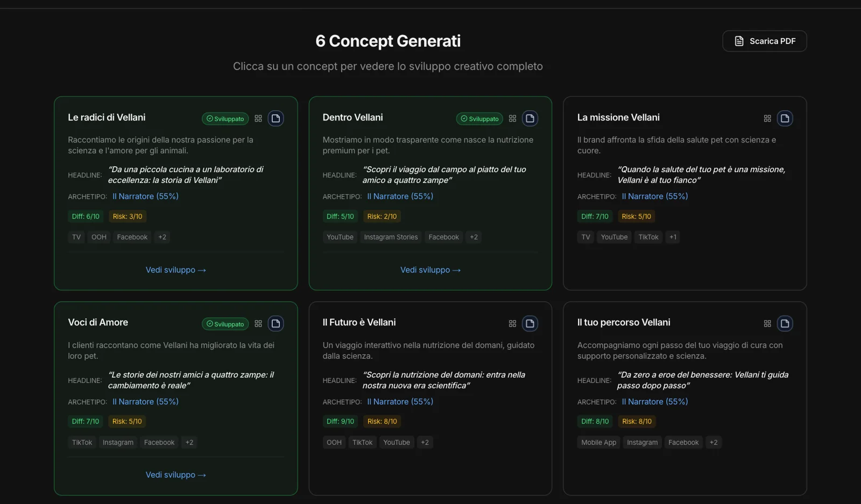
Task: Click the document icon on Il Futuro è Vellani card
Action: coord(530,323)
